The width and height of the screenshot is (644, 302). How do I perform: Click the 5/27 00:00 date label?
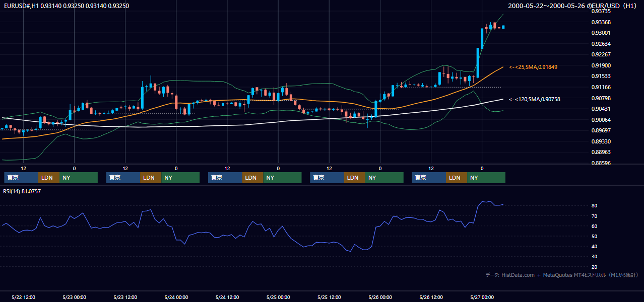tap(482, 297)
